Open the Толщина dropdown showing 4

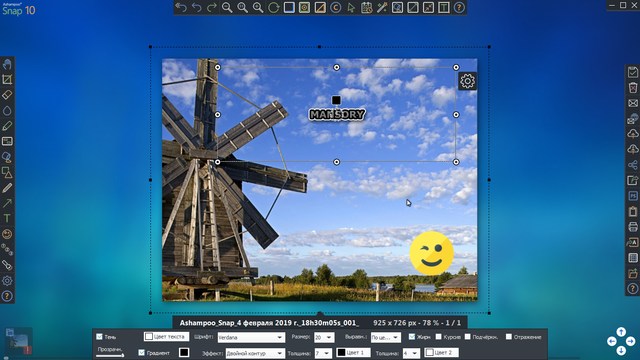tap(411, 353)
